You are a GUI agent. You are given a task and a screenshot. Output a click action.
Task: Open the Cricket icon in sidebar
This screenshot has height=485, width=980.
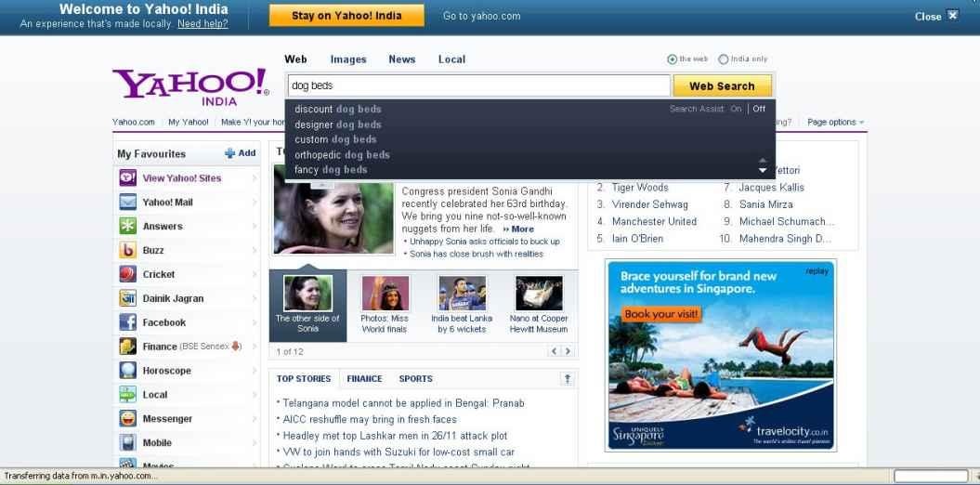click(x=128, y=274)
